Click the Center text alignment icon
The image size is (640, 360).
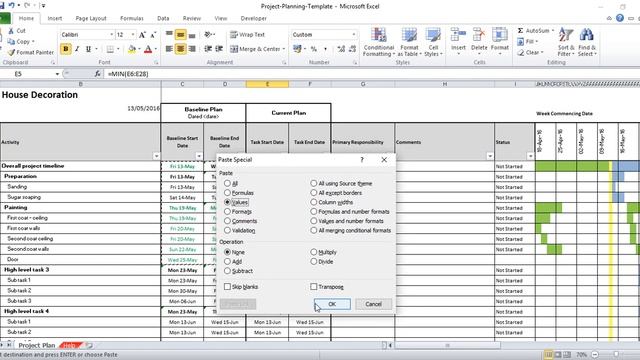(180, 49)
